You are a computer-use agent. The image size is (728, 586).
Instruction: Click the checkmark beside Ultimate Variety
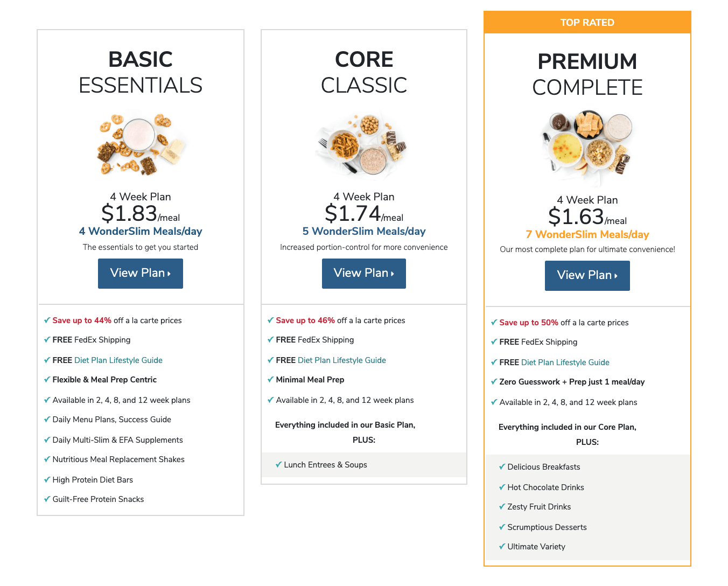coord(502,547)
